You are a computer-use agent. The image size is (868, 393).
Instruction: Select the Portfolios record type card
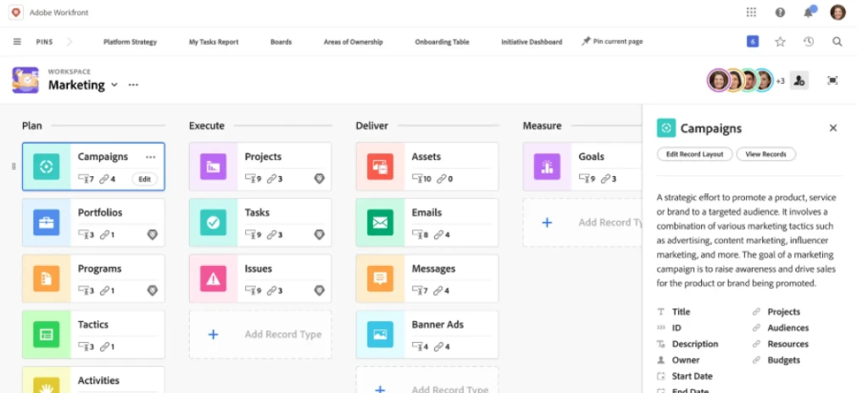[93, 223]
